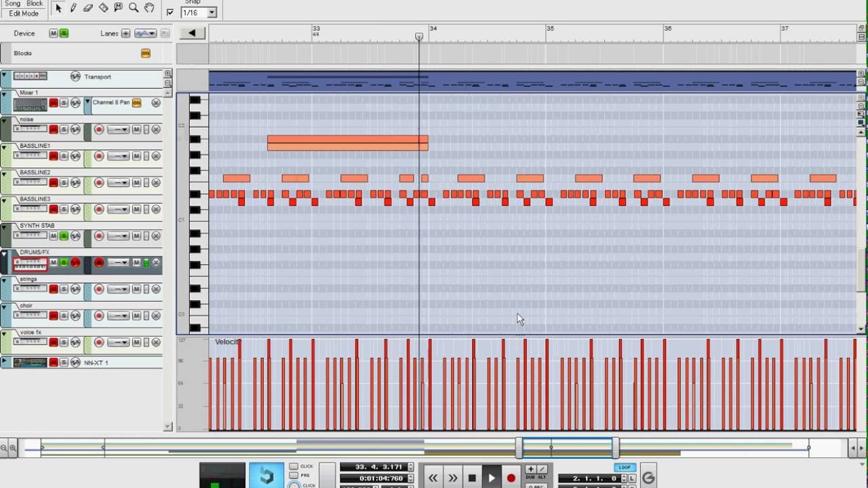Delete the voice fx lane
868x488 pixels.
156,342
